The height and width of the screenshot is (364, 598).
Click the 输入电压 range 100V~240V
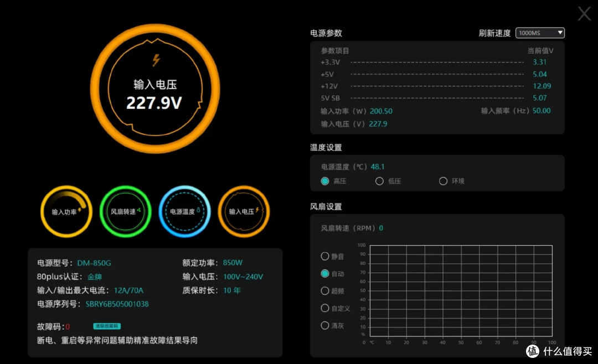coord(243,277)
